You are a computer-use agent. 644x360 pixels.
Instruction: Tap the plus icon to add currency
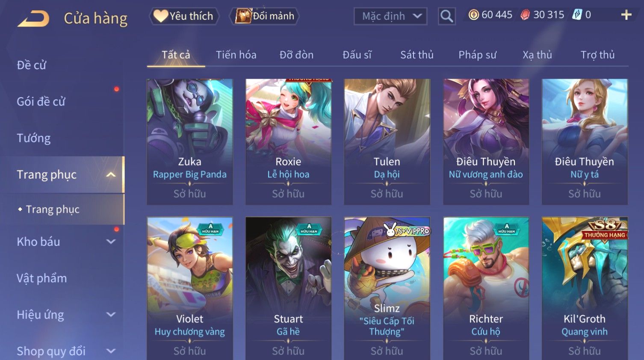click(x=626, y=15)
